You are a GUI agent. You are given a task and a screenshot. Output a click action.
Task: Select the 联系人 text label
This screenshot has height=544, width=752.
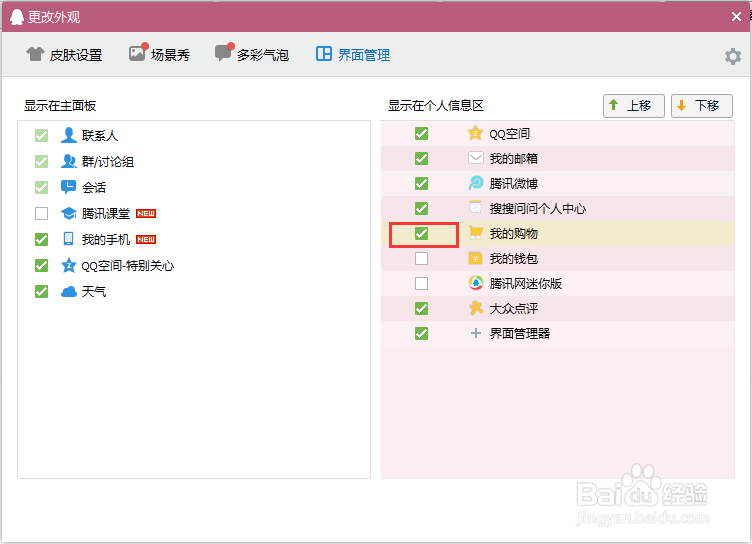coord(100,136)
